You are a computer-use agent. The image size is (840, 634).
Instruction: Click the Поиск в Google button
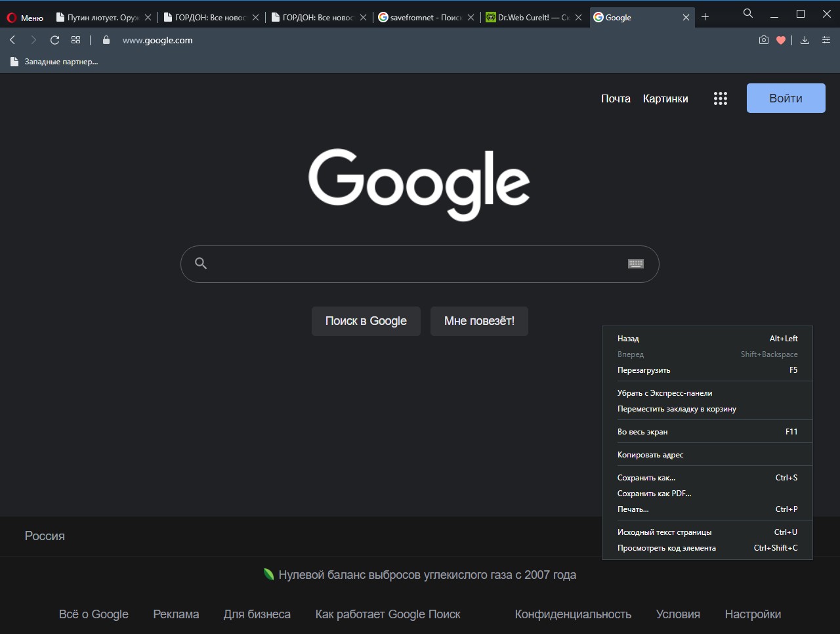366,321
